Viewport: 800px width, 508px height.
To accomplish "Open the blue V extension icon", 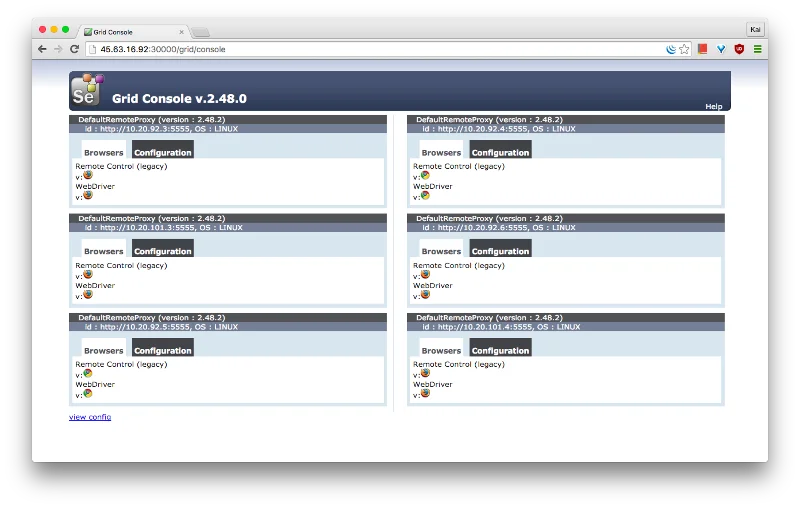I will [721, 49].
